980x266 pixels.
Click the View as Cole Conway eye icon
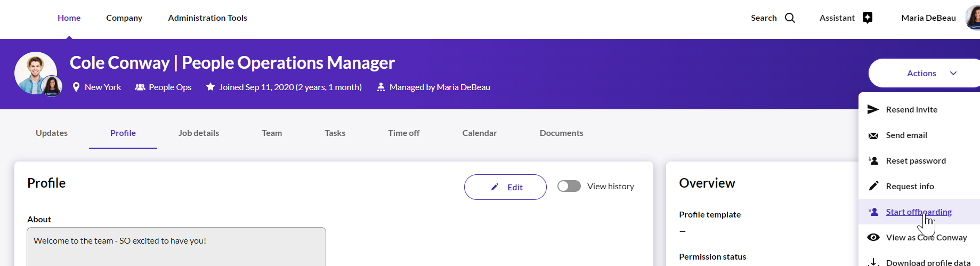coord(873,238)
